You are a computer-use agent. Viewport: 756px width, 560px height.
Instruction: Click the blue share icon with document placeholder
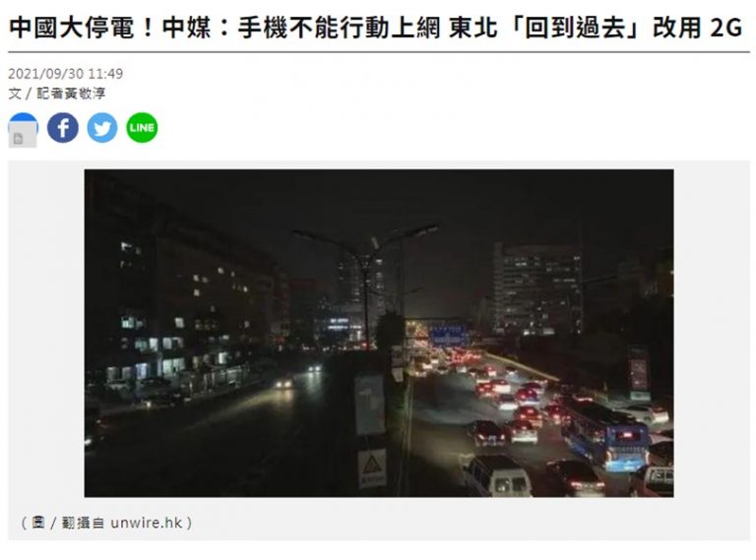[24, 129]
